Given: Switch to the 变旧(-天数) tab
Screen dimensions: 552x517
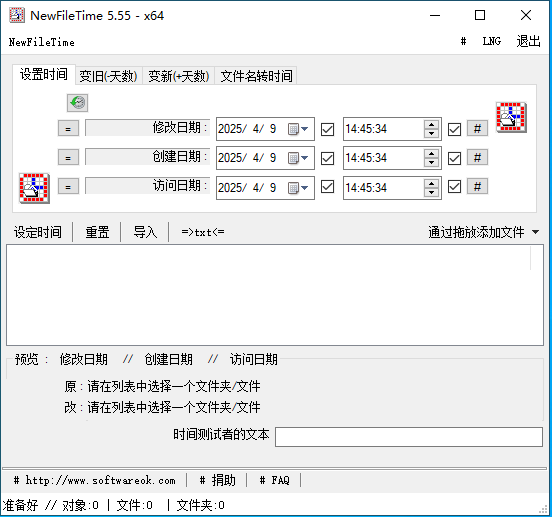Looking at the screenshot, I should point(108,76).
